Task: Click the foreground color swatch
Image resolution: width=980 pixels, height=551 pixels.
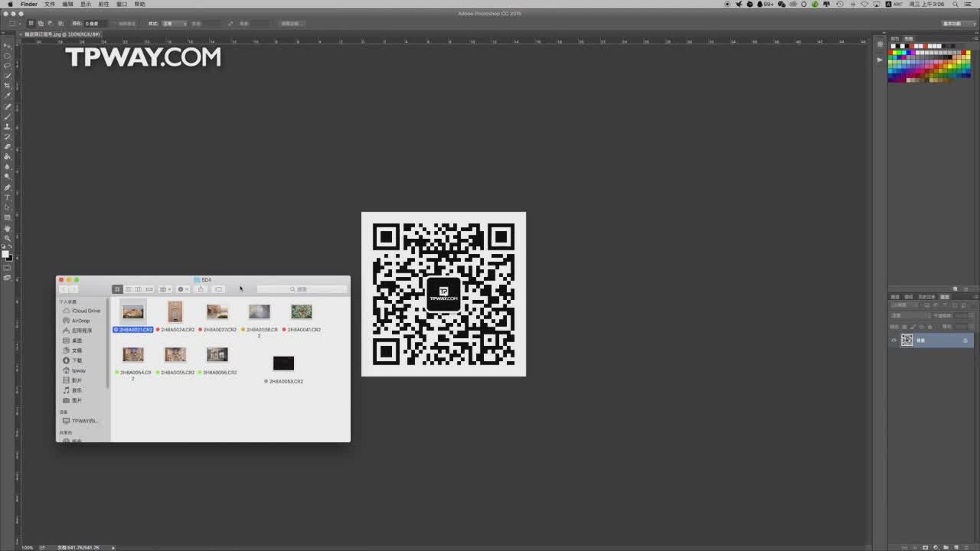Action: [x=5, y=254]
